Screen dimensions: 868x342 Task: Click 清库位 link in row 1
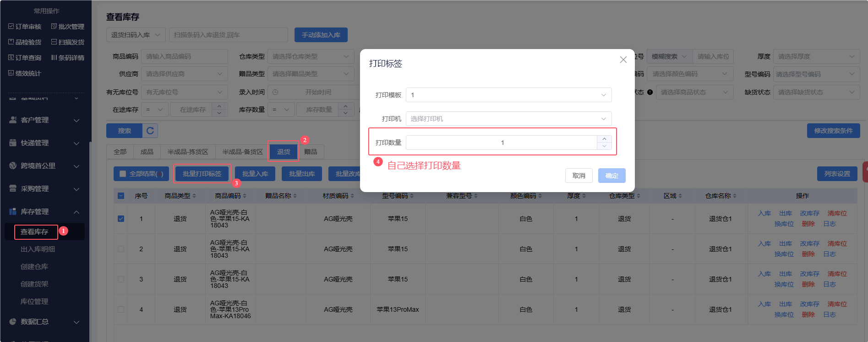[837, 213]
